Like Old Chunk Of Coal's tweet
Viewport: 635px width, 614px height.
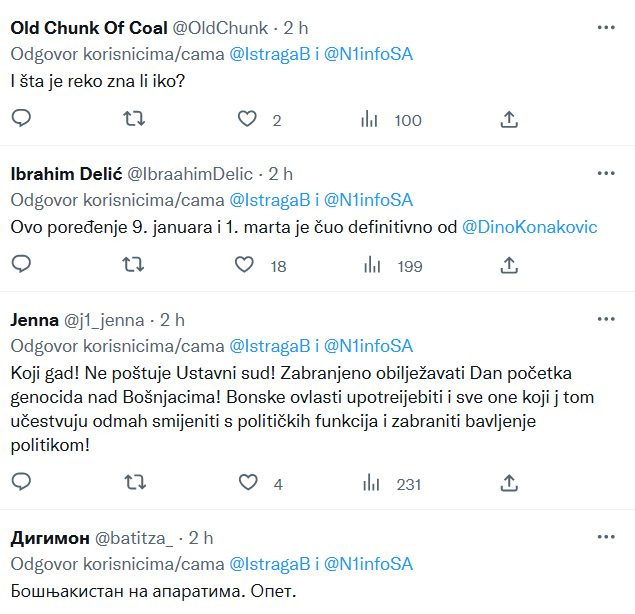(x=246, y=120)
